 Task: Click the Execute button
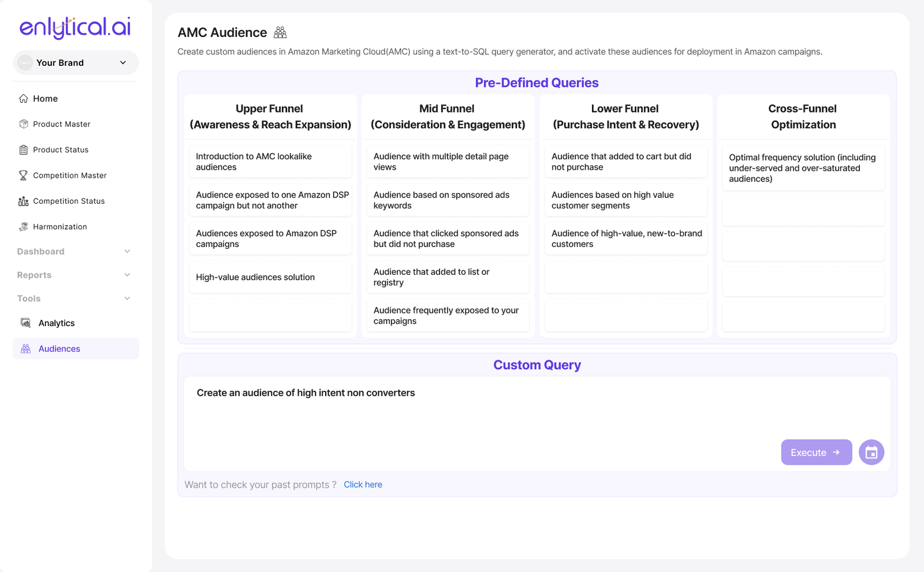tap(817, 453)
